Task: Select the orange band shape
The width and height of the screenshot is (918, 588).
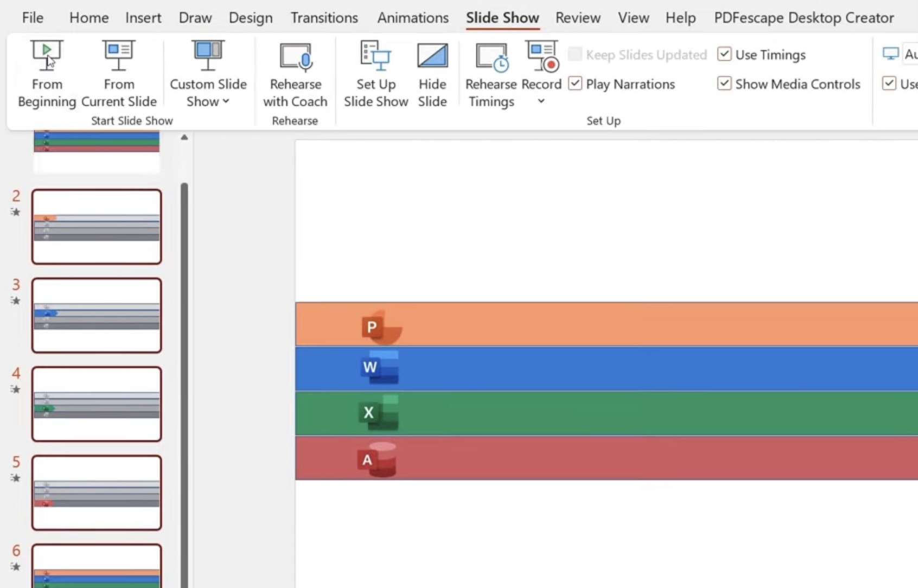Action: click(x=607, y=324)
